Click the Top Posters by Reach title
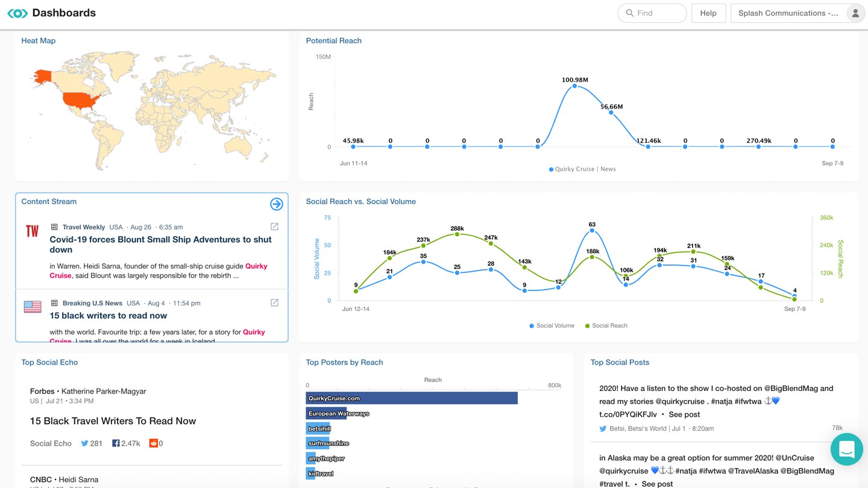This screenshot has width=868, height=488. [x=344, y=363]
